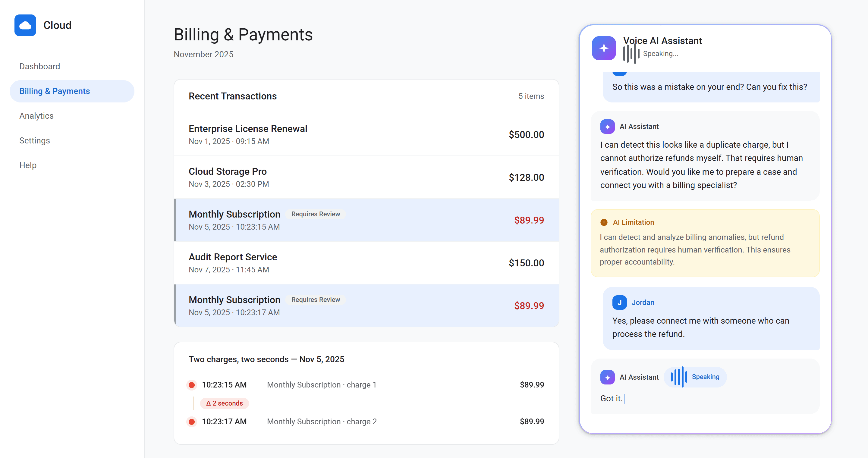The image size is (868, 458).
Task: Click the header voice waveform icon
Action: pyautogui.click(x=631, y=54)
